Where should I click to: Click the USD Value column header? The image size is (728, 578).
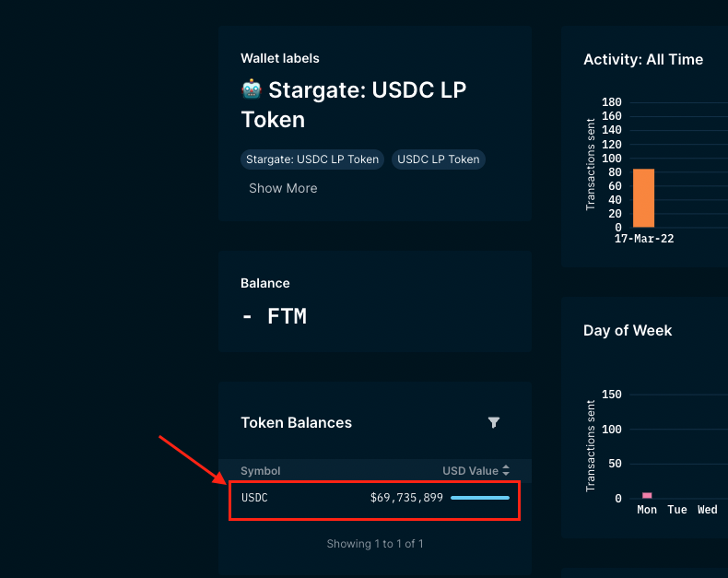click(x=470, y=471)
